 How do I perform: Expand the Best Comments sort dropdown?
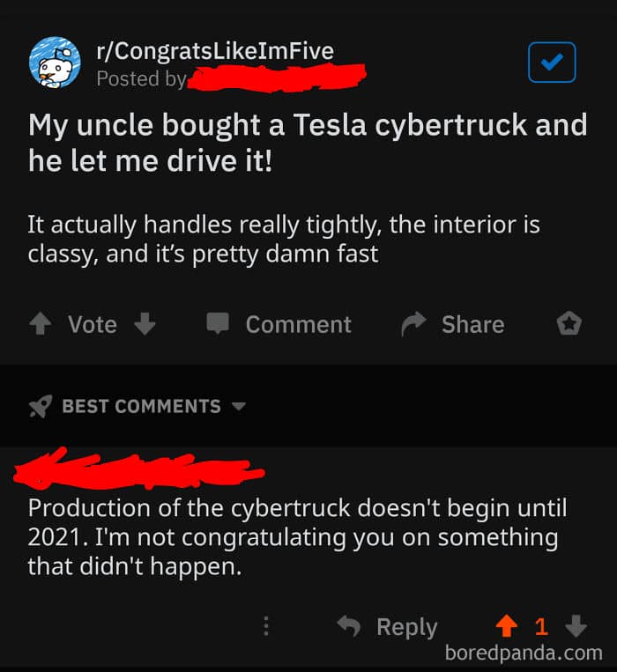pyautogui.click(x=238, y=407)
